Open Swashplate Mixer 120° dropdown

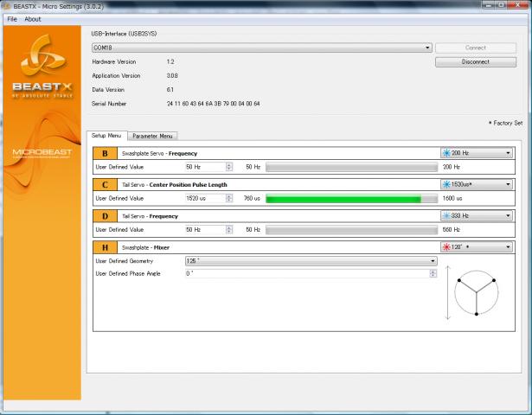[477, 246]
